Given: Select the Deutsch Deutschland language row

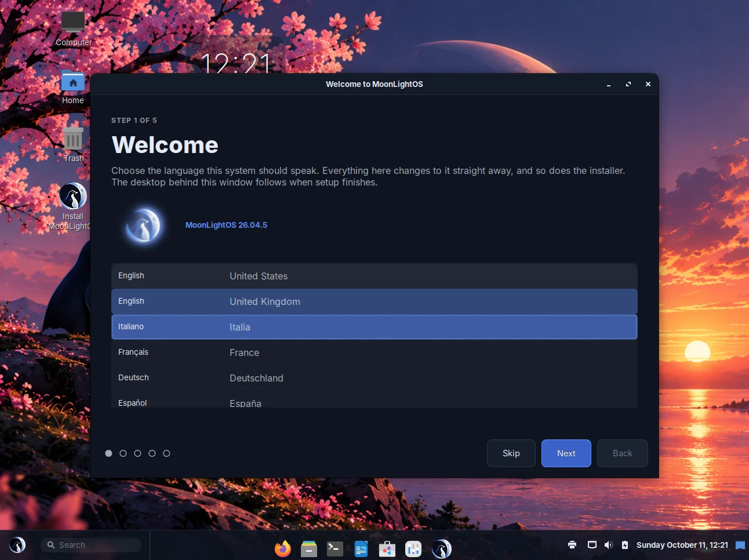Looking at the screenshot, I should tap(374, 378).
